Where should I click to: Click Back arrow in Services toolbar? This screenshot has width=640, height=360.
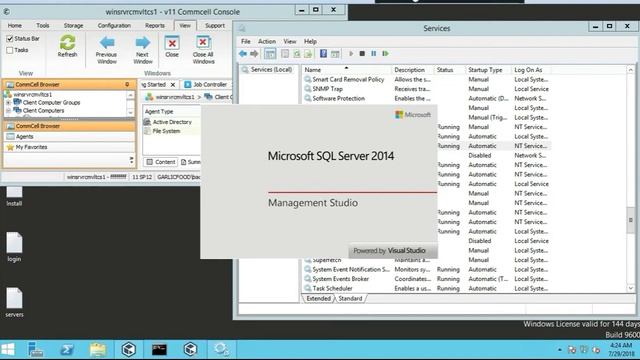[x=243, y=53]
